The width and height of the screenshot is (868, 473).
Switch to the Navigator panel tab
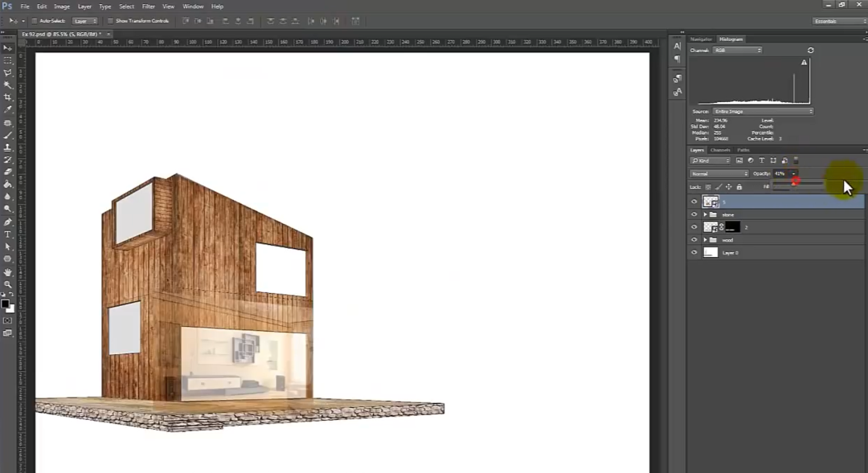[702, 39]
